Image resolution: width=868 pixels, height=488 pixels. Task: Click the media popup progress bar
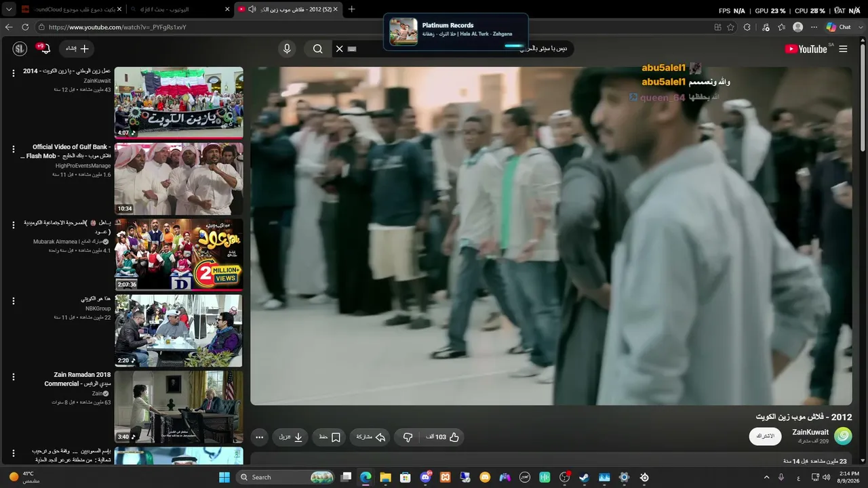[x=514, y=46]
